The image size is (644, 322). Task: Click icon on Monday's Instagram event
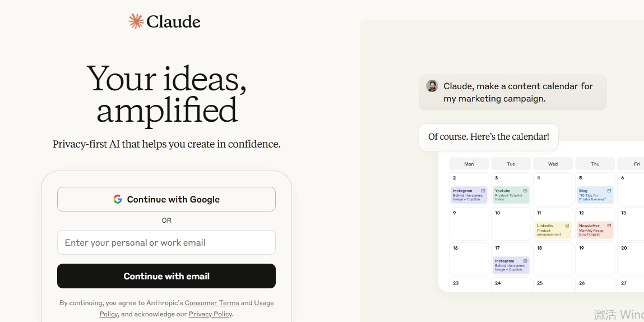[x=483, y=191]
